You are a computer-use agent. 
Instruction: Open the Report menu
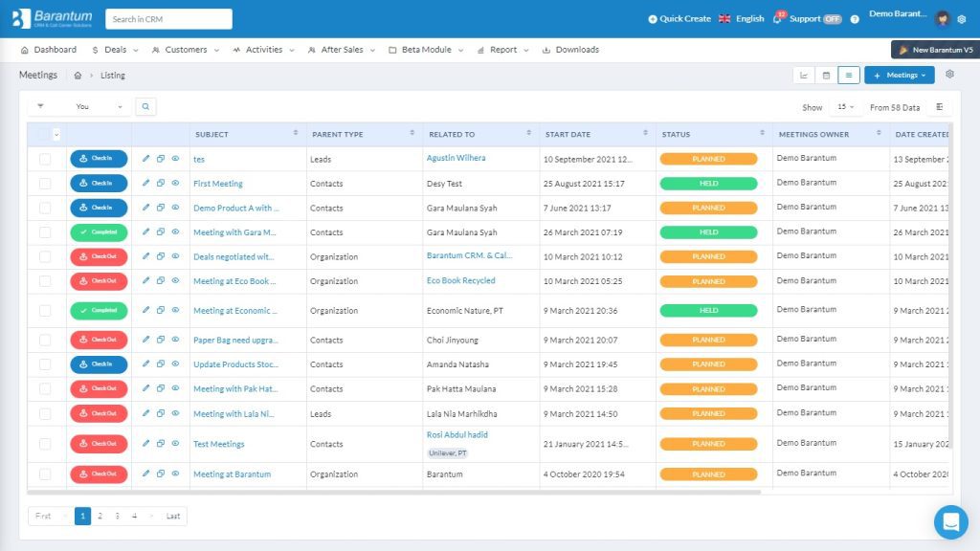click(x=503, y=50)
